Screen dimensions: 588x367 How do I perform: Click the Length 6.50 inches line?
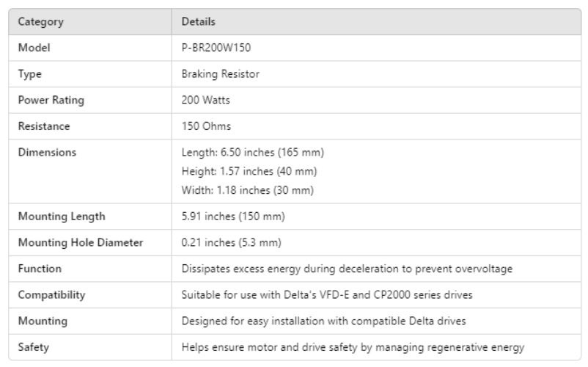click(252, 153)
